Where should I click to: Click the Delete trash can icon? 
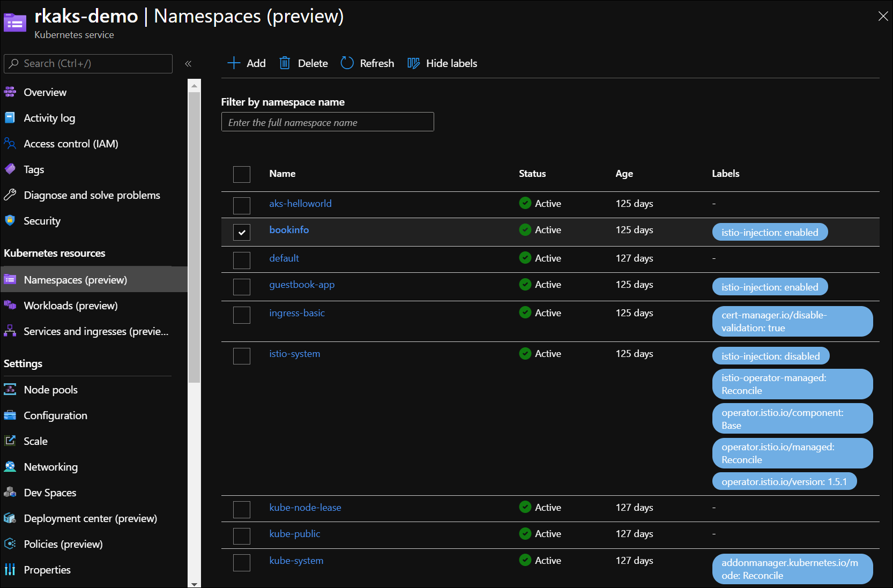[285, 63]
